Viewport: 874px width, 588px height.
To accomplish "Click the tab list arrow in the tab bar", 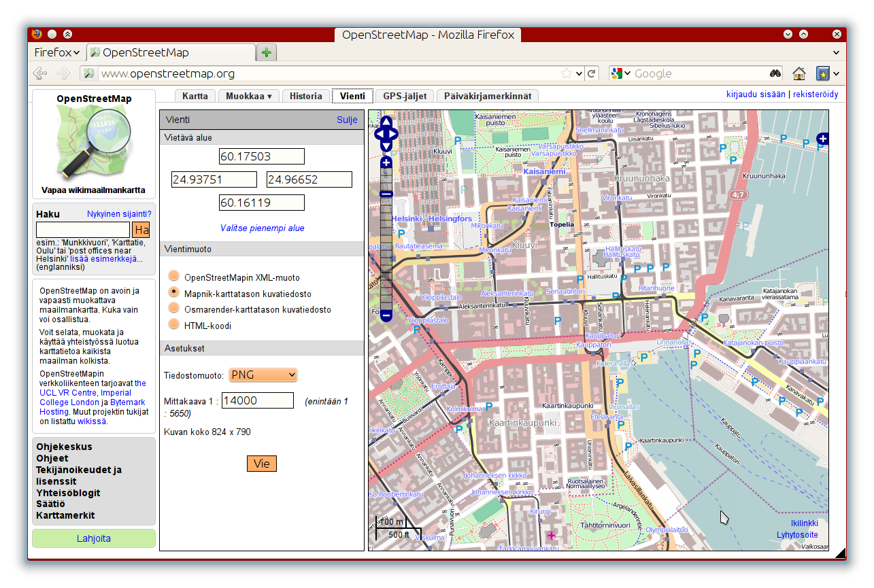I will coord(837,52).
